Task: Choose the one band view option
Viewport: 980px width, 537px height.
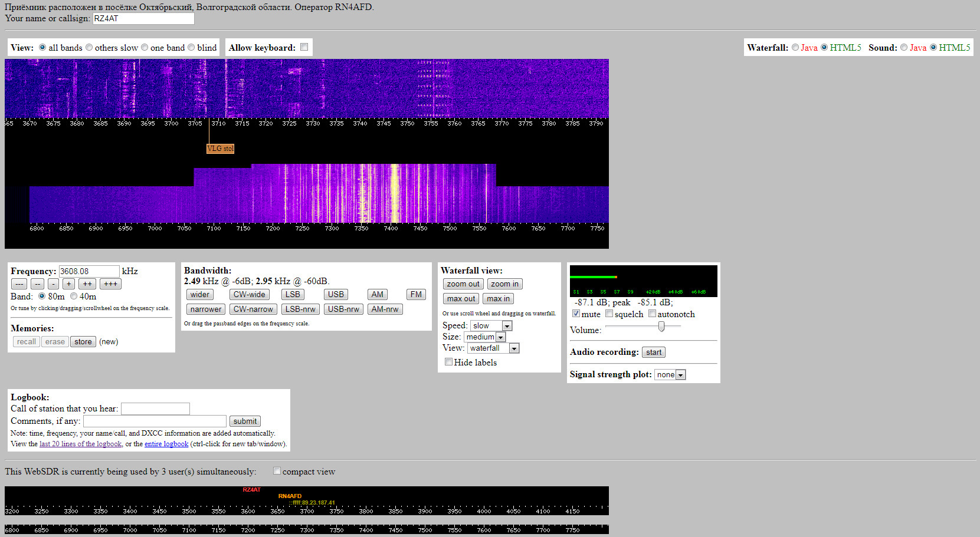Action: (x=145, y=48)
